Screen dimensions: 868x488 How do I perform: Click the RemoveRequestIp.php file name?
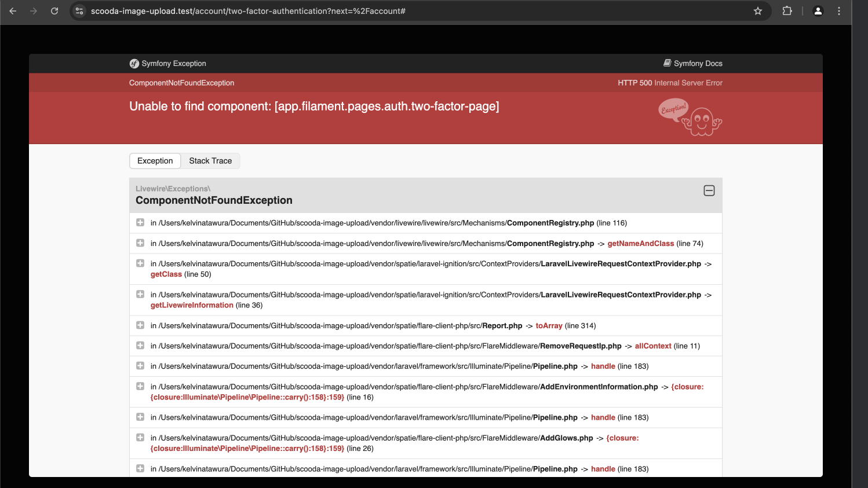(x=581, y=346)
